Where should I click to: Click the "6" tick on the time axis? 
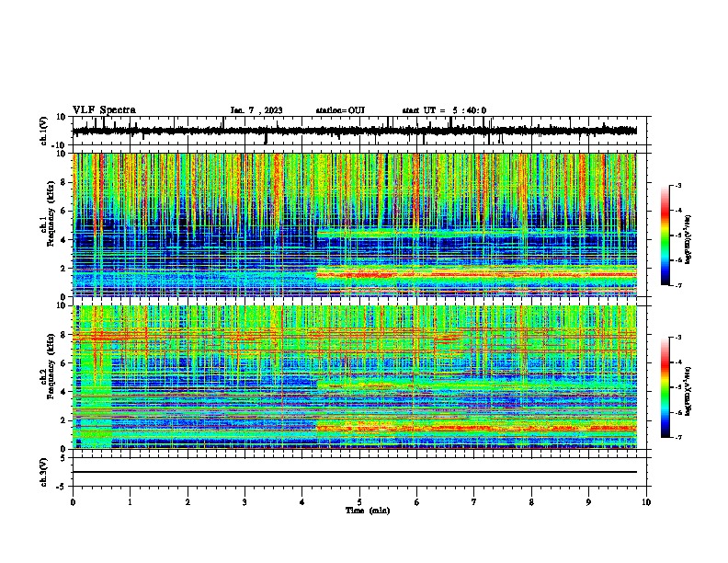point(417,502)
